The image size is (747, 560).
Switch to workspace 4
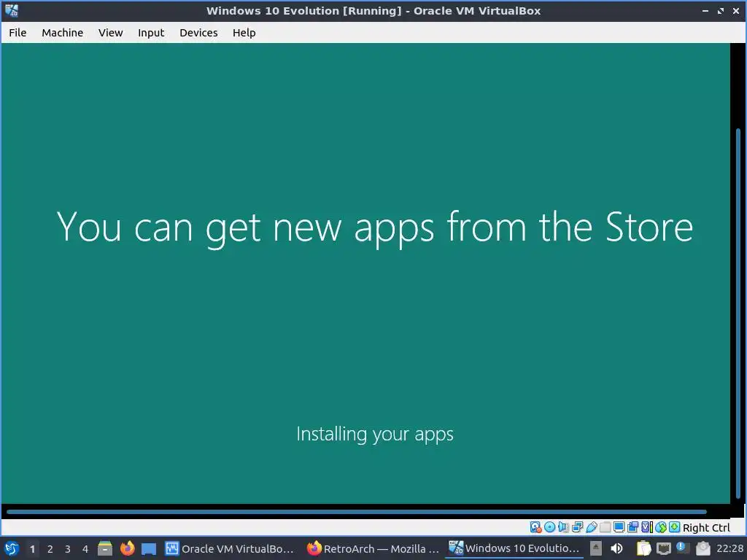[x=85, y=549]
